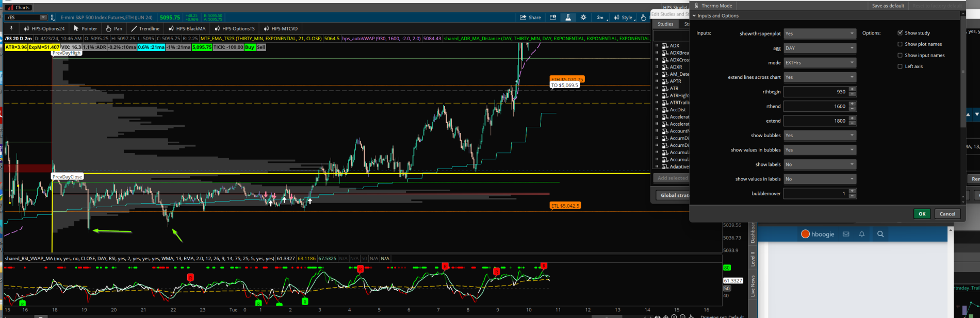The width and height of the screenshot is (980, 318).
Task: Click the pin icon in drawing toolbar
Action: click(11, 28)
